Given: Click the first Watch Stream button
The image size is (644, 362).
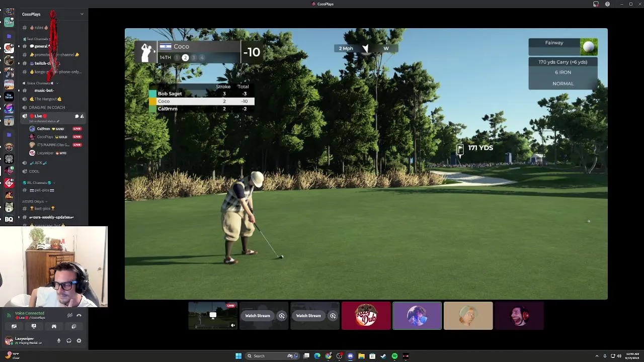Looking at the screenshot, I should click(258, 316).
